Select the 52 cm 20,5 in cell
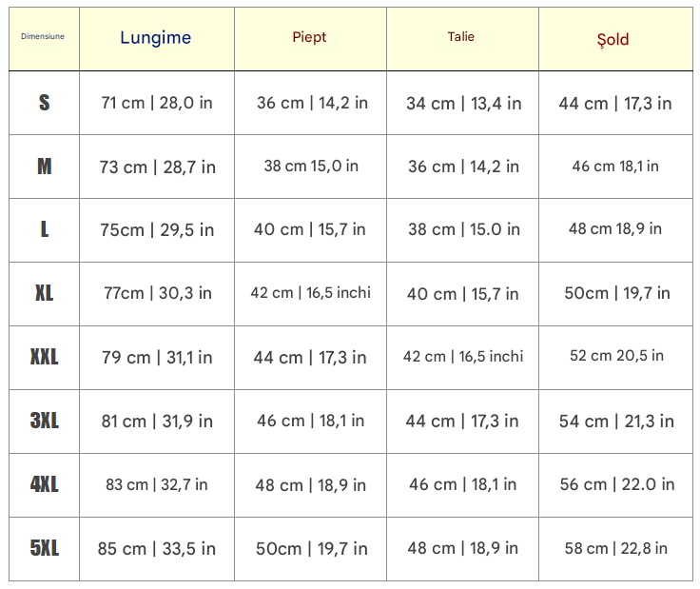This screenshot has width=700, height=589. click(616, 356)
